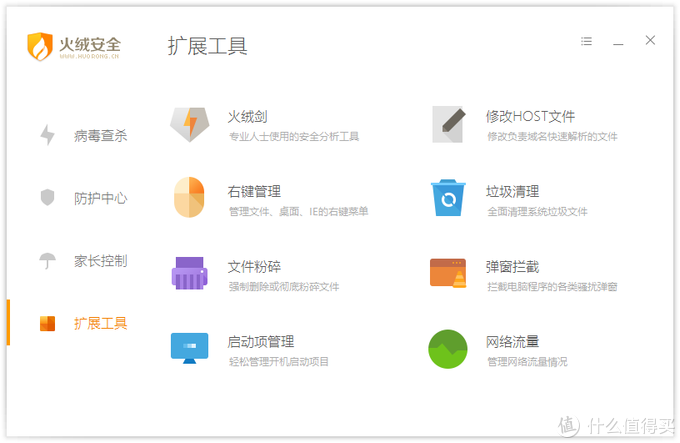The width and height of the screenshot is (680, 443).
Task: Click the 专业人士使用的安全分析工具 description
Action: pyautogui.click(x=294, y=137)
